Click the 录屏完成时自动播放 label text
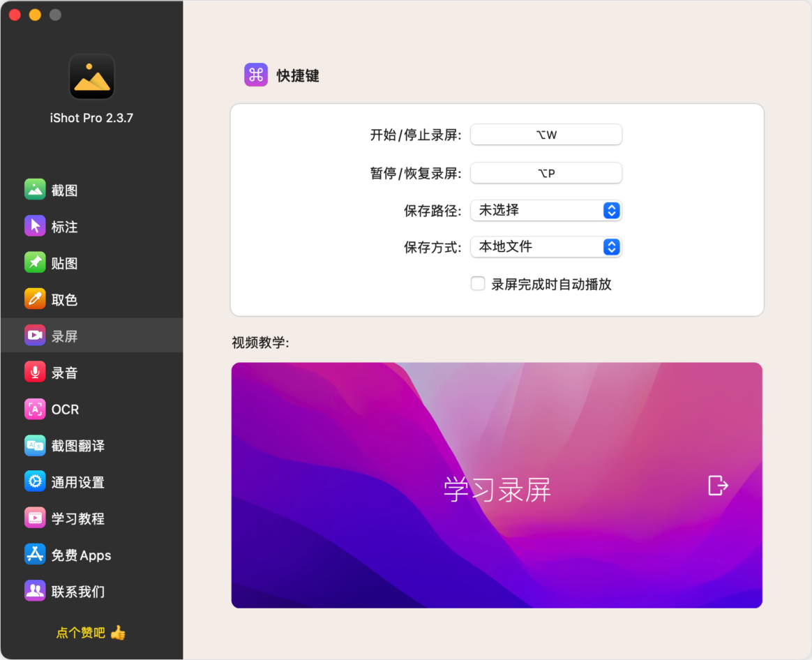 (551, 284)
